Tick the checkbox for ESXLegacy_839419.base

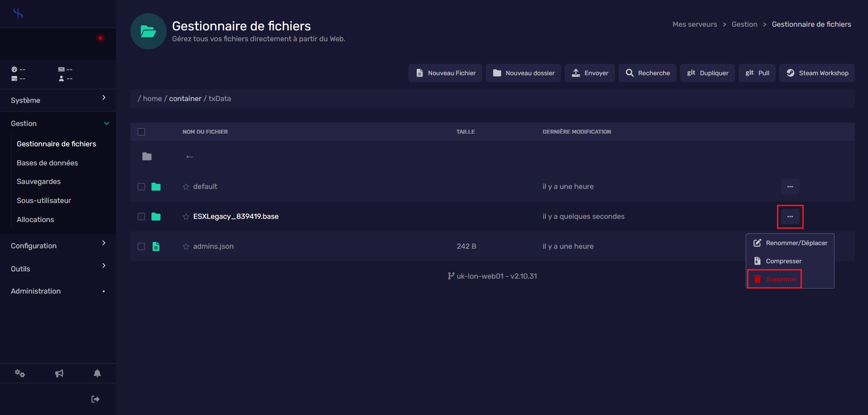click(141, 217)
